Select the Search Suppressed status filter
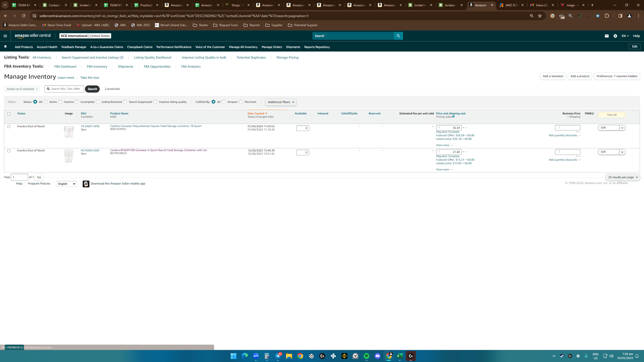Viewport: 644px width, 362px height. click(125, 102)
